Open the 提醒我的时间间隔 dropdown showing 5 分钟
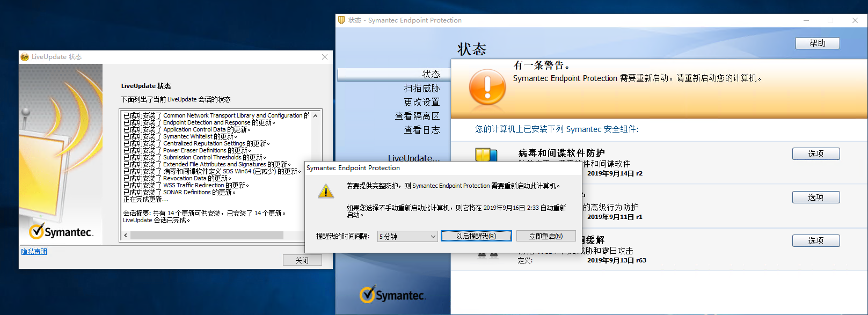The height and width of the screenshot is (315, 868). point(407,237)
